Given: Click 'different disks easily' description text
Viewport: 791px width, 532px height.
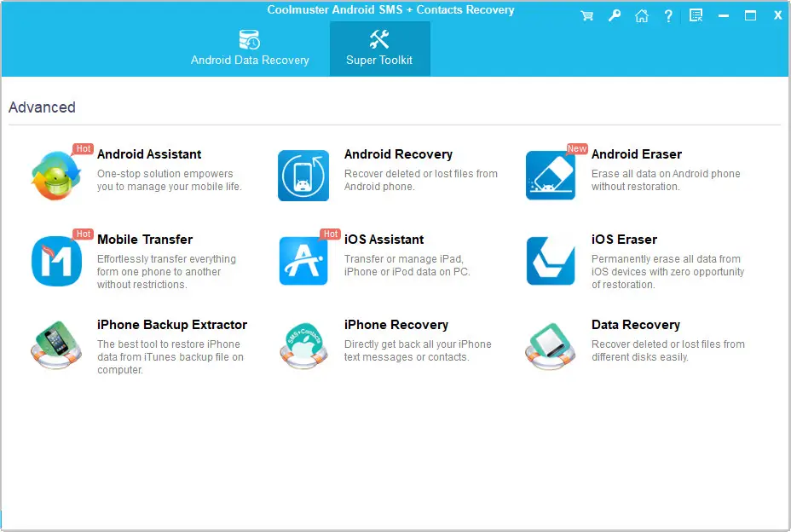Looking at the screenshot, I should click(639, 357).
